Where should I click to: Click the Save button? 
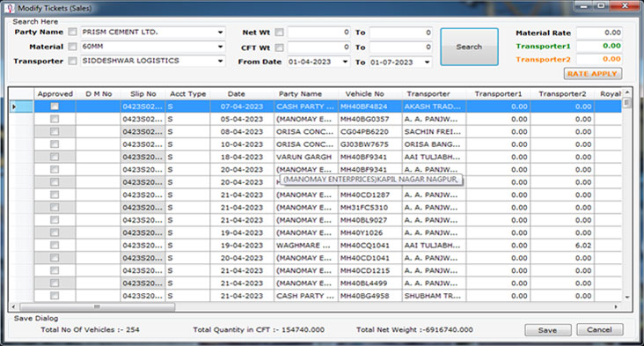[547, 330]
